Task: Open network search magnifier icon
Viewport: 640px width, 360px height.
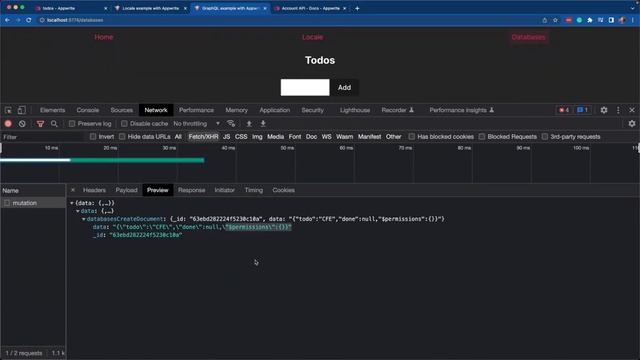Action: [54, 124]
